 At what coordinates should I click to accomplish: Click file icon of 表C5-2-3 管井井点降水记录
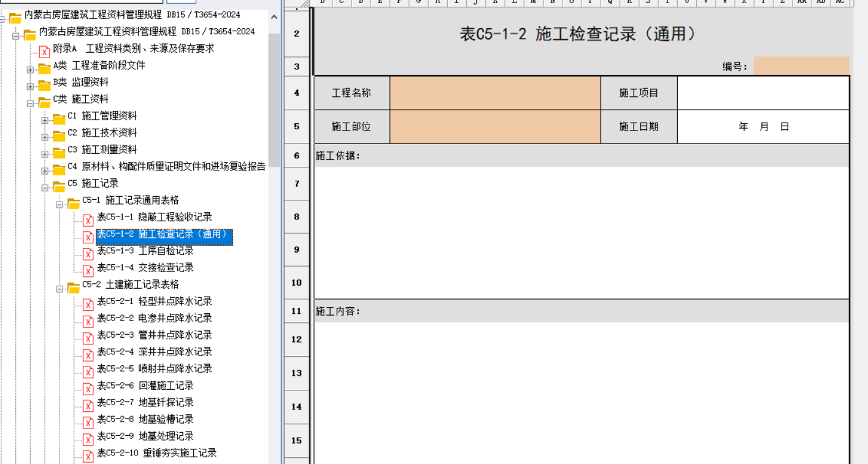click(88, 338)
